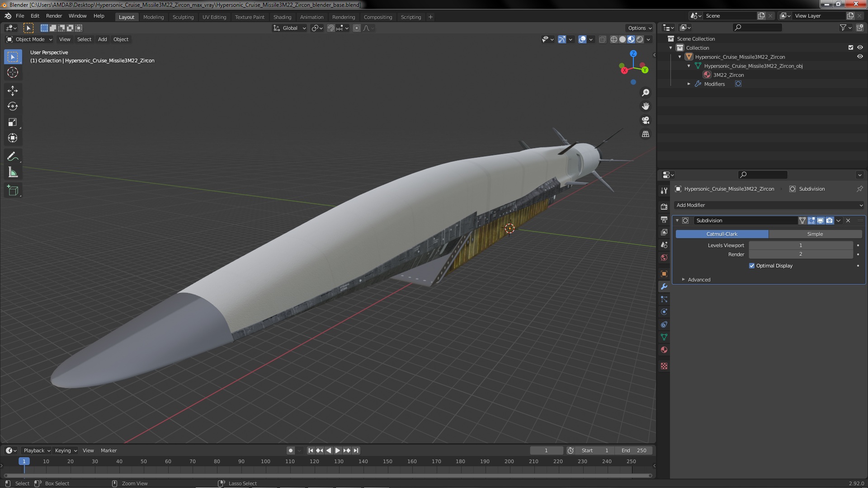The height and width of the screenshot is (488, 868).
Task: Click the End frame field
Action: pos(633,450)
